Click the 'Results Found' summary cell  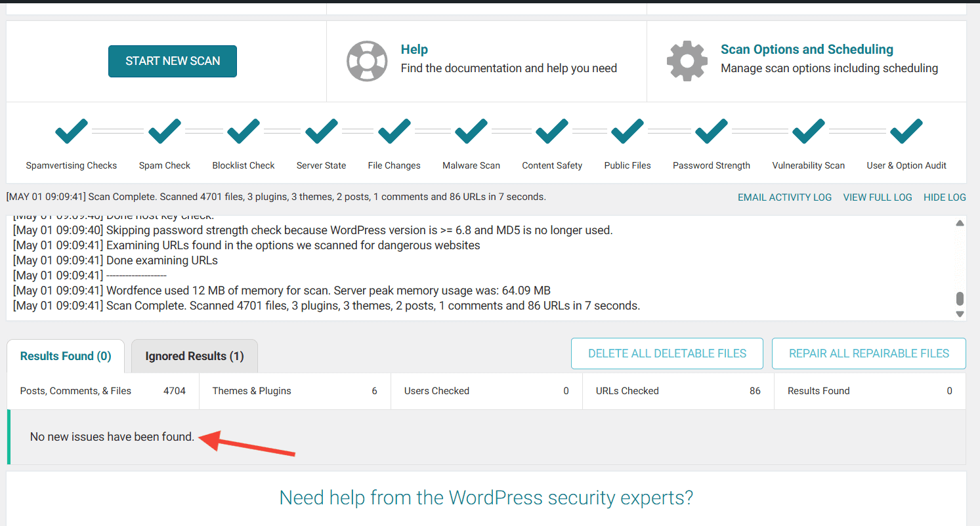coord(870,391)
